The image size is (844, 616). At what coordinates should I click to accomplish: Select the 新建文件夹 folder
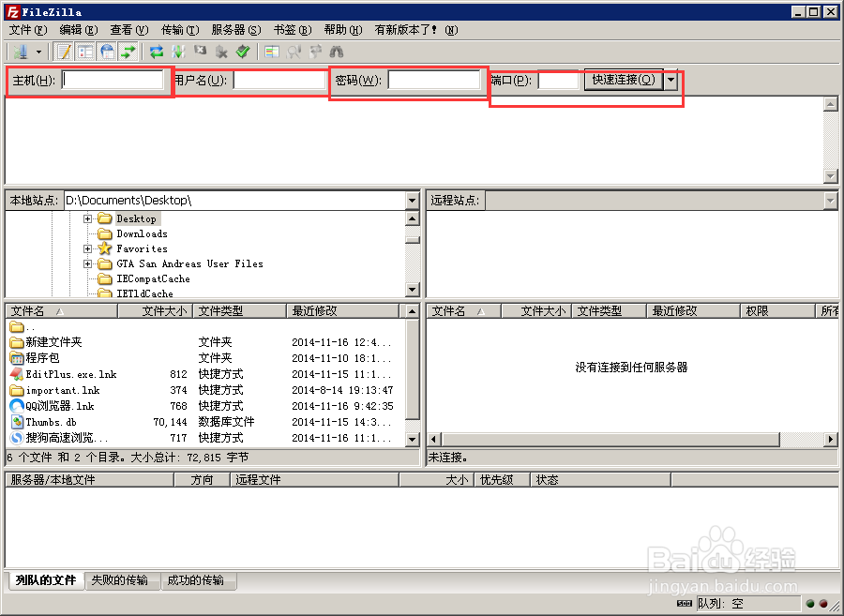click(x=53, y=342)
